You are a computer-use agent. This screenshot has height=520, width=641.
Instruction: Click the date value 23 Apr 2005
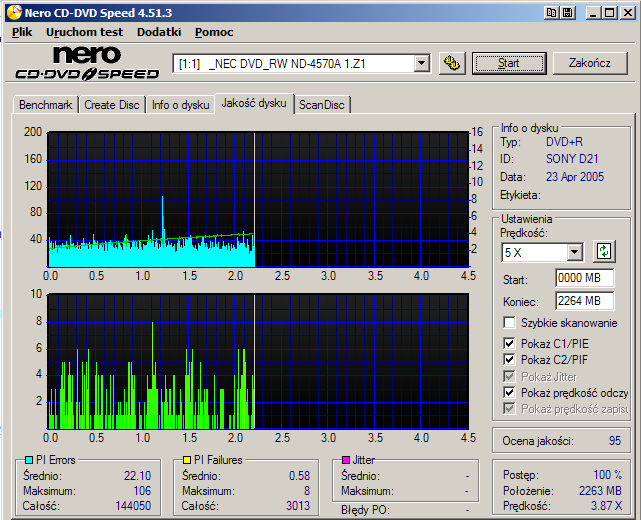[x=575, y=177]
